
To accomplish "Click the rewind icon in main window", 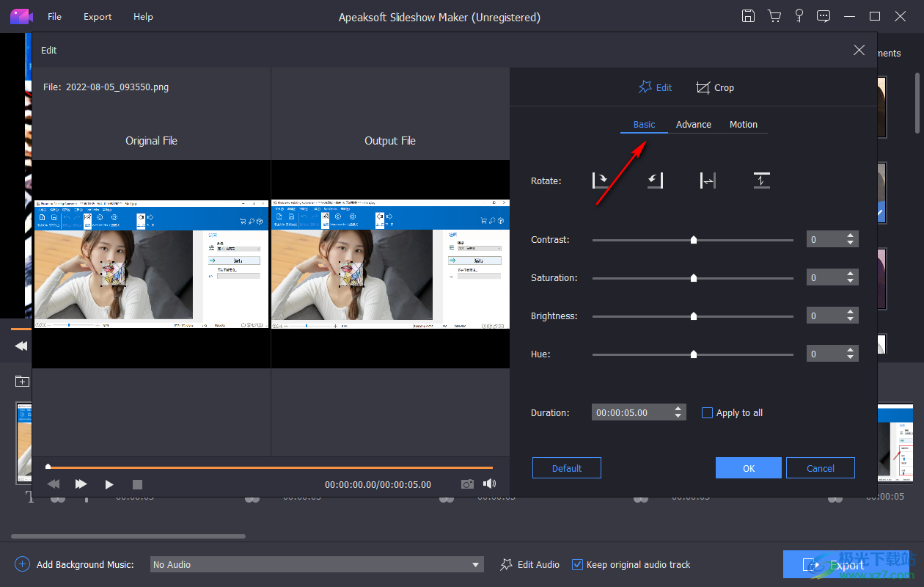I will [x=21, y=346].
